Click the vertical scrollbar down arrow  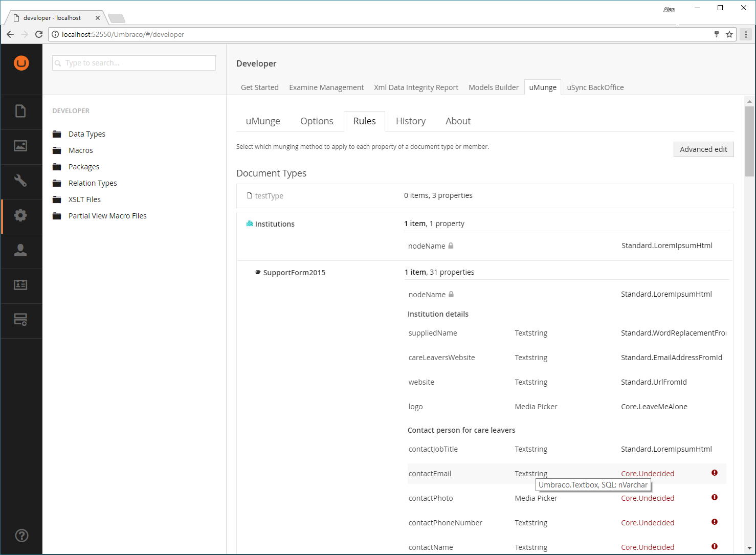(x=749, y=548)
